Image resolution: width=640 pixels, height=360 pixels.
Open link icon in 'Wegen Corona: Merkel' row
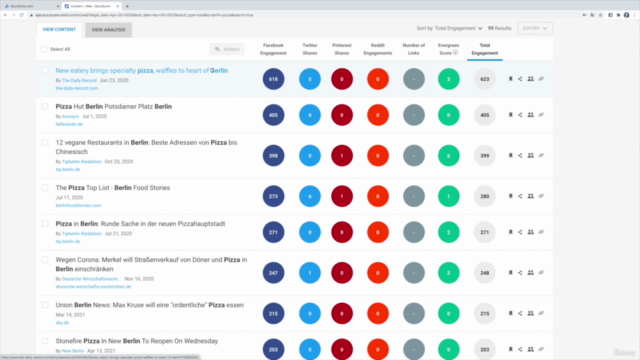(541, 273)
